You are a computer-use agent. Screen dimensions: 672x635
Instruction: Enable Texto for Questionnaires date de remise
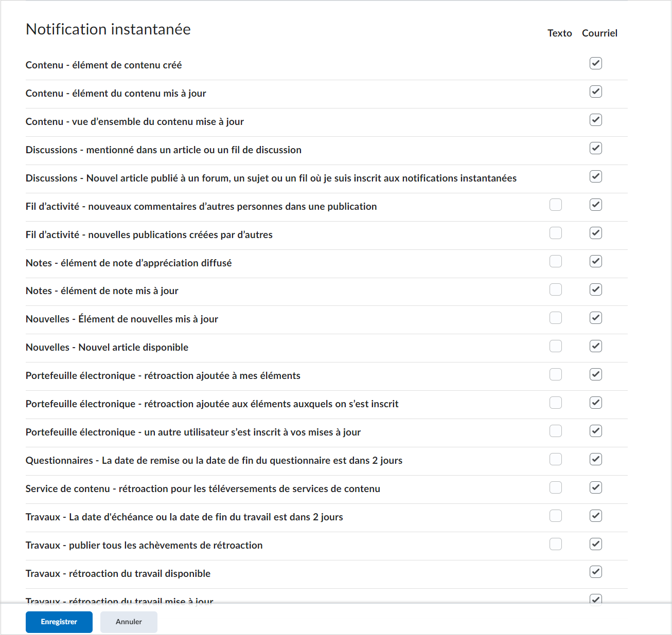(x=555, y=459)
